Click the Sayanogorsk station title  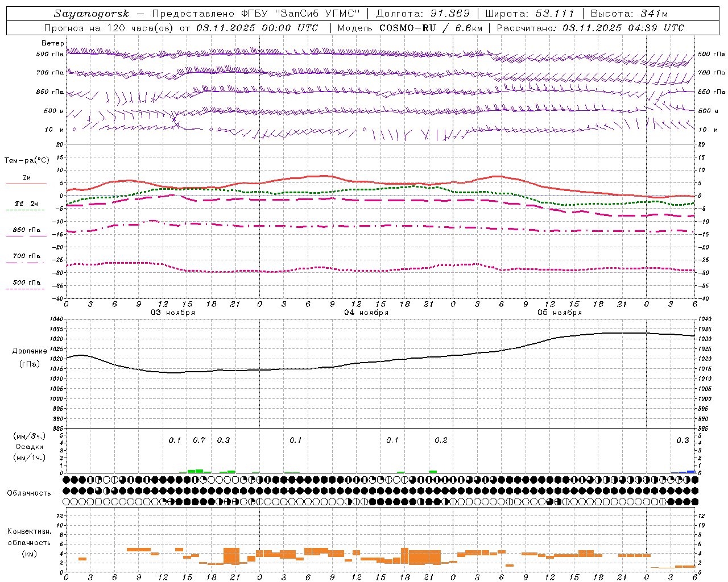click(x=92, y=14)
